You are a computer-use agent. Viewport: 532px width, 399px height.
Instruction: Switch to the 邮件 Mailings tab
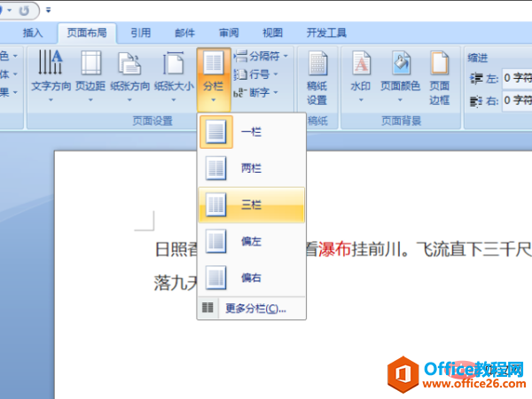click(x=185, y=33)
